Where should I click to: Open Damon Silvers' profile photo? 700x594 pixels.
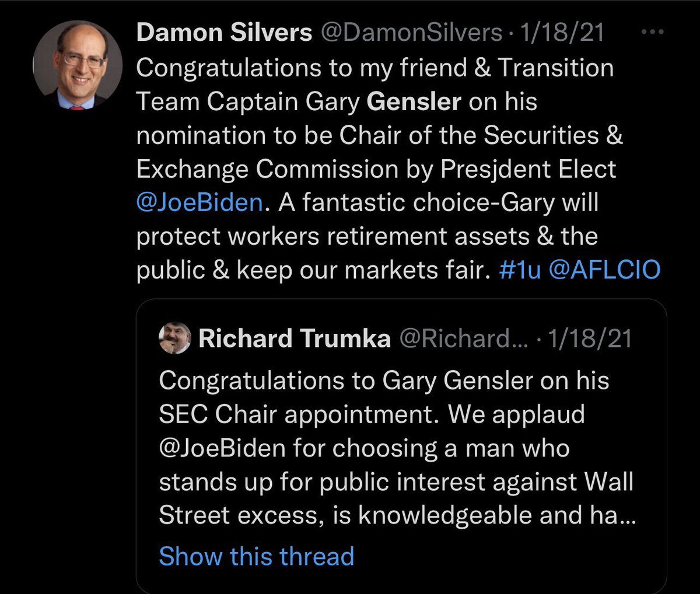click(x=77, y=65)
